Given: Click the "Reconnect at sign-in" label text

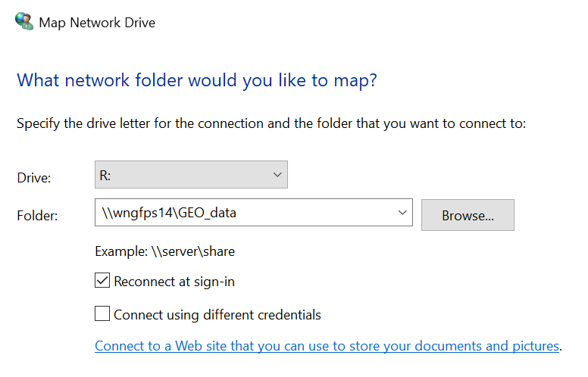Looking at the screenshot, I should (174, 282).
